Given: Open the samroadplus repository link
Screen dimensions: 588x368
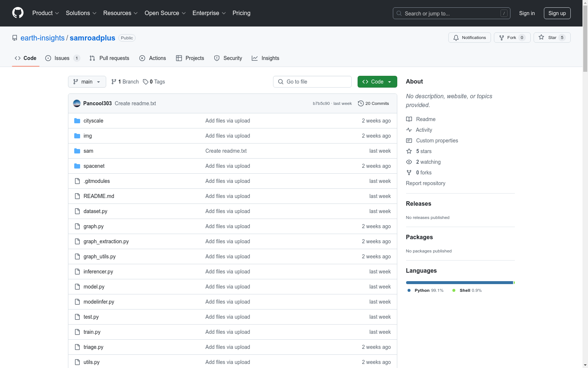Looking at the screenshot, I should coord(93,38).
